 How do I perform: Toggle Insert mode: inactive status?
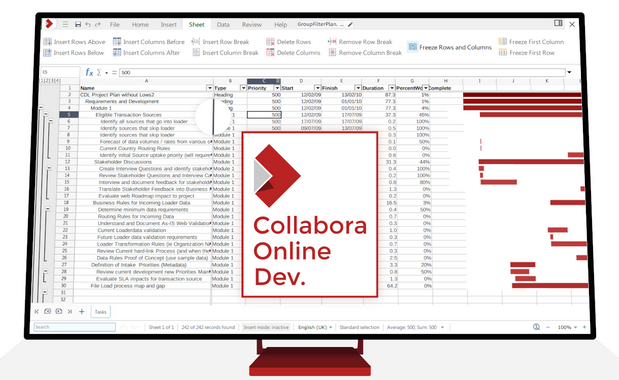click(x=266, y=327)
